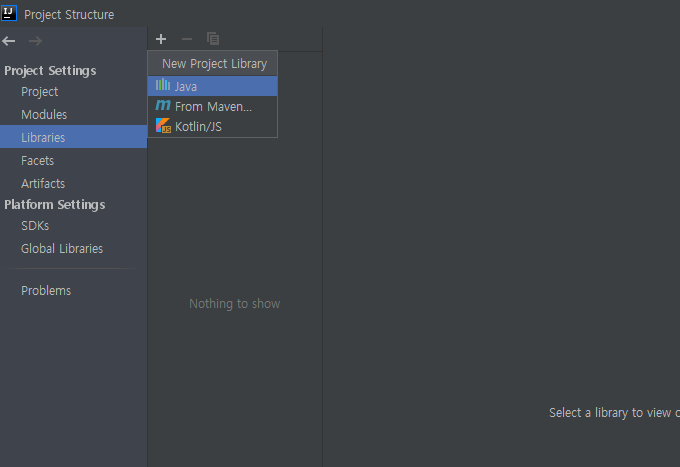
Task: Click the Nothing to show text
Action: (235, 304)
